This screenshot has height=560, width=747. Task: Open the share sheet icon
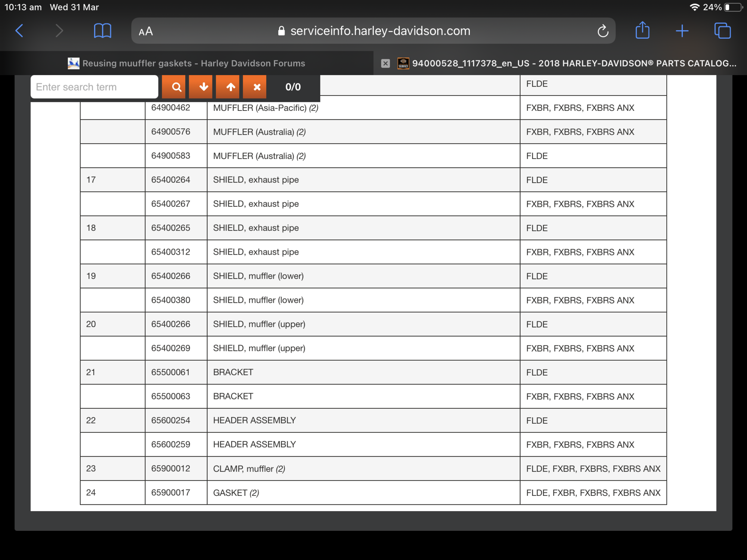642,30
